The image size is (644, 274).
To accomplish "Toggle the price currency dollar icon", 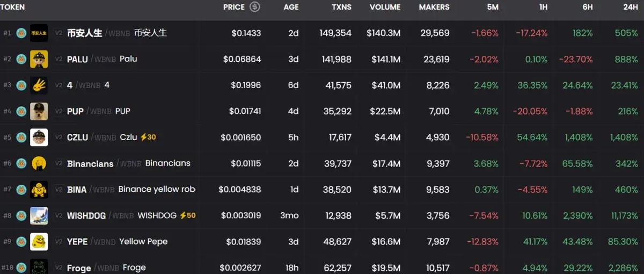I will tap(255, 7).
